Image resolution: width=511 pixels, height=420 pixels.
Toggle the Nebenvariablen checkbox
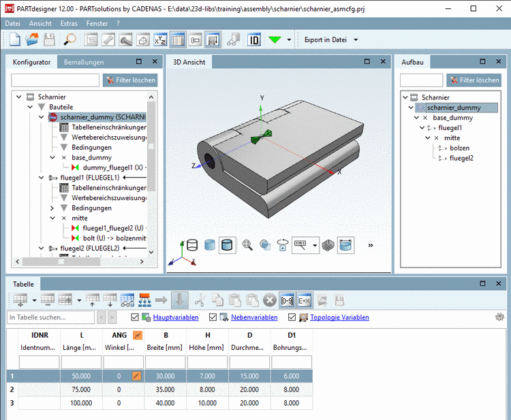tap(213, 317)
